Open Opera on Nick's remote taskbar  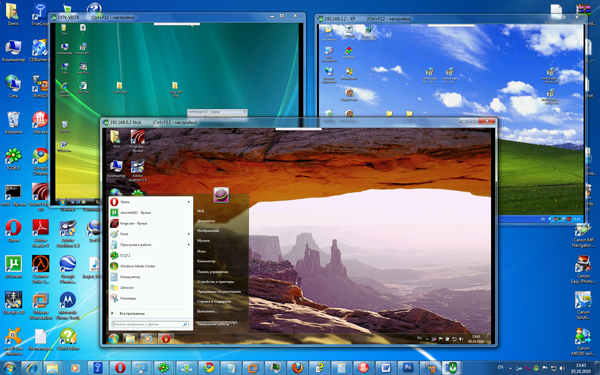pos(166,338)
